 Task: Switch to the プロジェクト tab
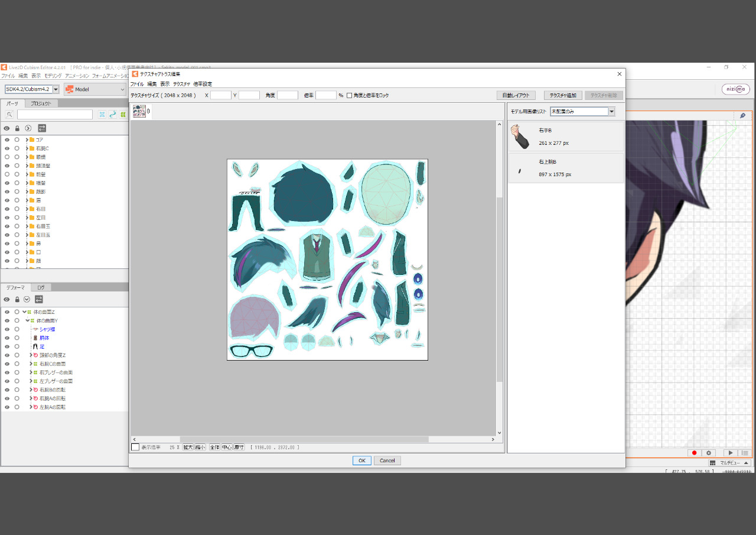coord(41,103)
